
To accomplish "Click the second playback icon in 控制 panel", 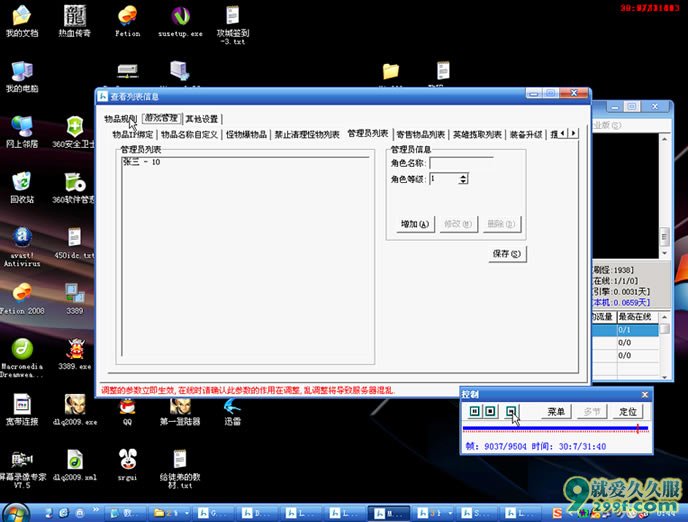I will (x=490, y=411).
